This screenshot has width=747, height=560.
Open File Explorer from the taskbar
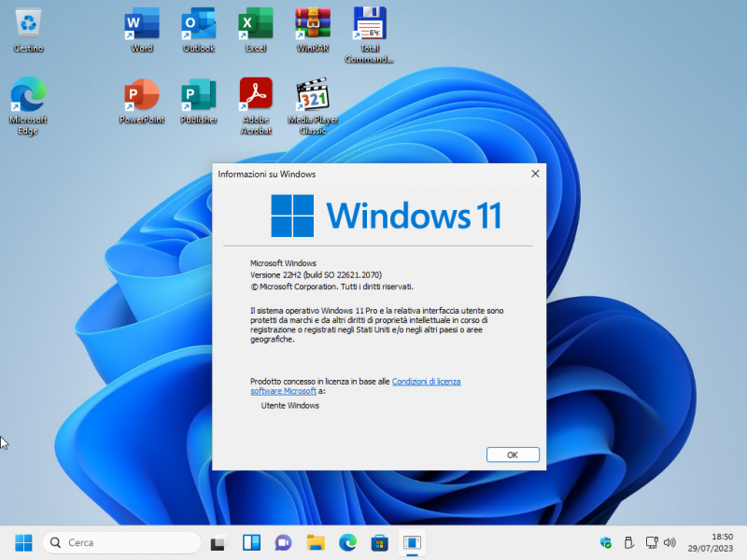(315, 542)
